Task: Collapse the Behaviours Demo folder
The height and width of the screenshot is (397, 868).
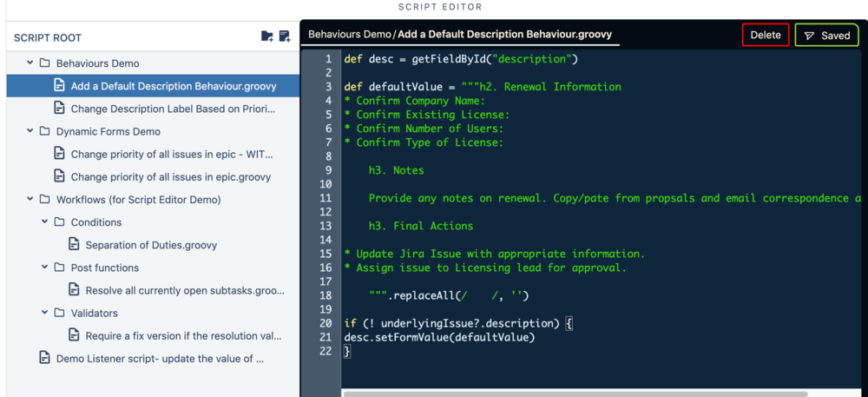Action: pyautogui.click(x=30, y=63)
